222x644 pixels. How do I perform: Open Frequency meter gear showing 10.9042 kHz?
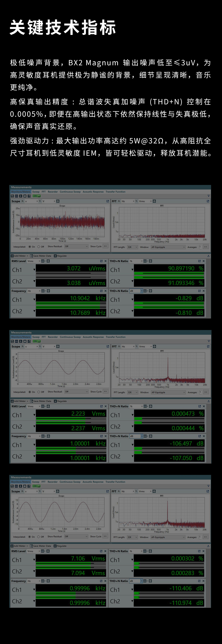pyautogui.click(x=48, y=291)
